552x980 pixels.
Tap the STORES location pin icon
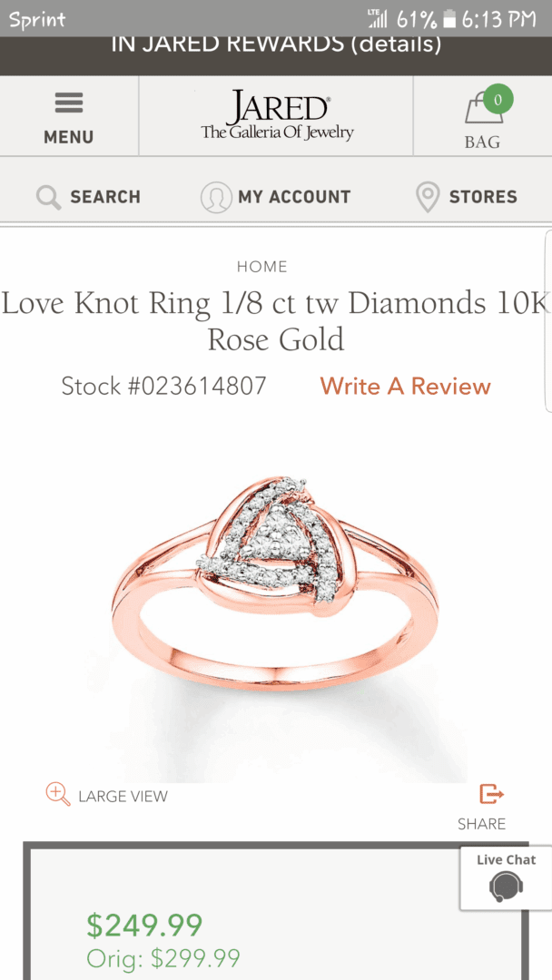pos(428,197)
